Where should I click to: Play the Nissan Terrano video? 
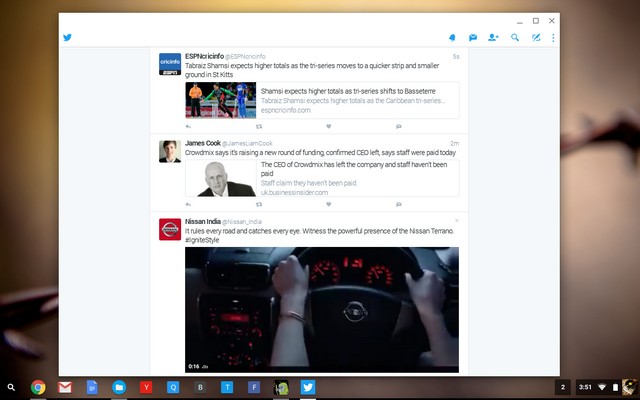[x=322, y=310]
